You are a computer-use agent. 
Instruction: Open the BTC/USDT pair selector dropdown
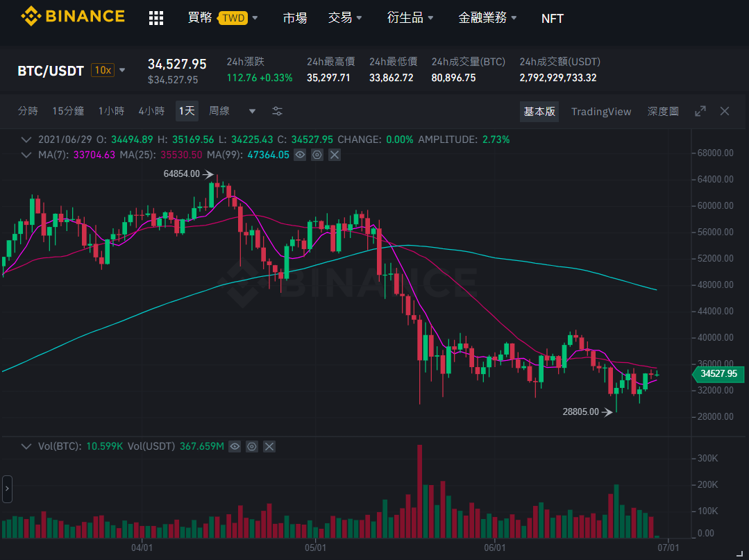[122, 70]
